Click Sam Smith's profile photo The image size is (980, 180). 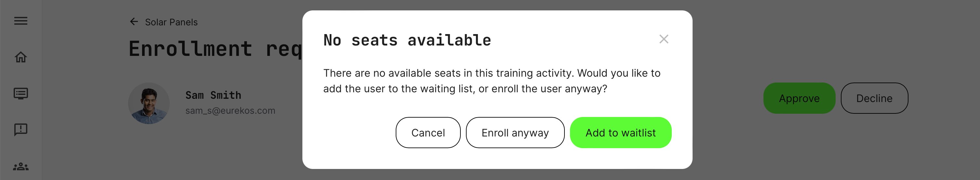click(x=149, y=103)
